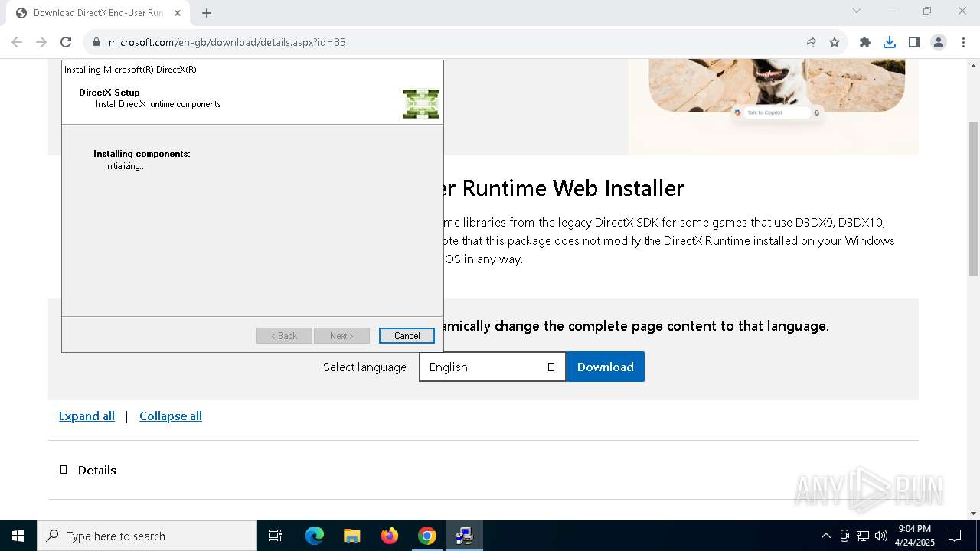Click the taskbar search box
This screenshot has height=551, width=980.
pos(147,536)
